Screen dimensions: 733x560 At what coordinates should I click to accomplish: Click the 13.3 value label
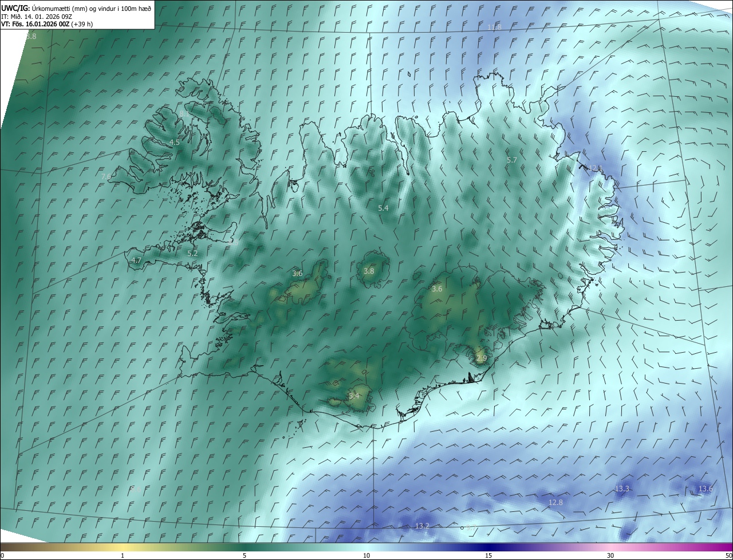click(x=622, y=488)
